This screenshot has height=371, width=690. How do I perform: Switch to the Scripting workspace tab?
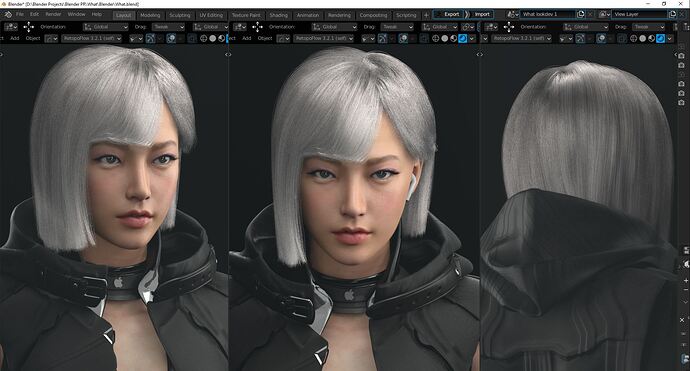(x=406, y=15)
